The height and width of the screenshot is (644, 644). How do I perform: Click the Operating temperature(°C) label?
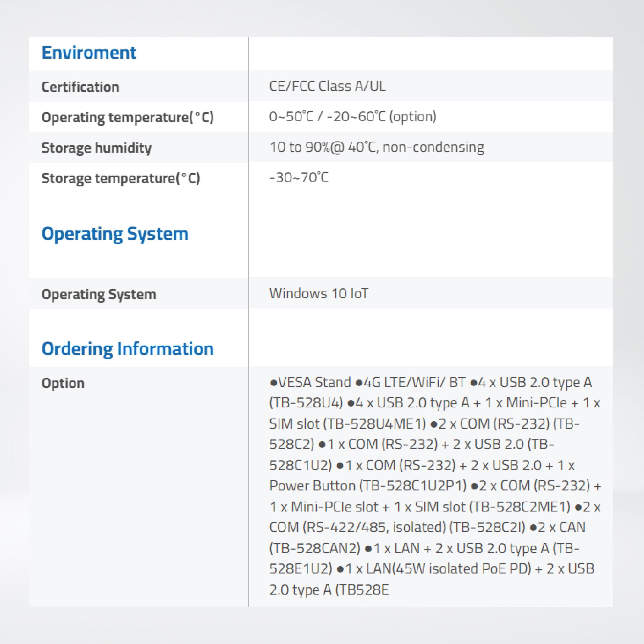point(128,117)
